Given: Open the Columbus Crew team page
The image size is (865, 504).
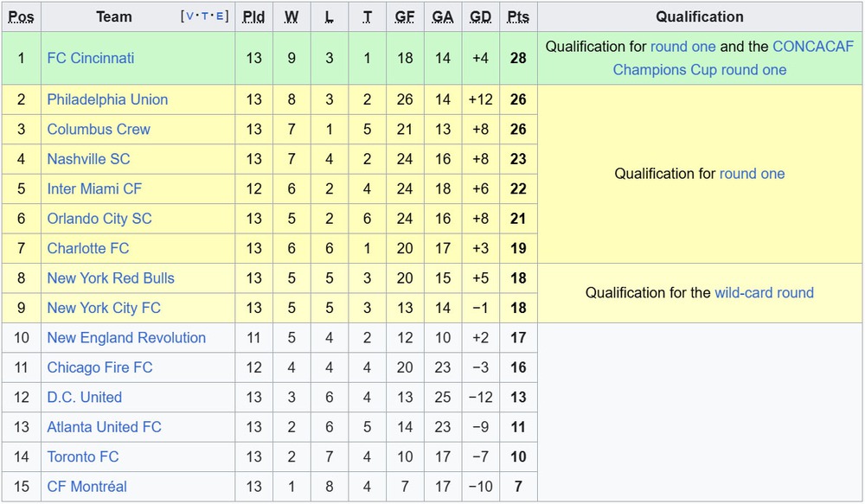Looking at the screenshot, I should [x=99, y=130].
